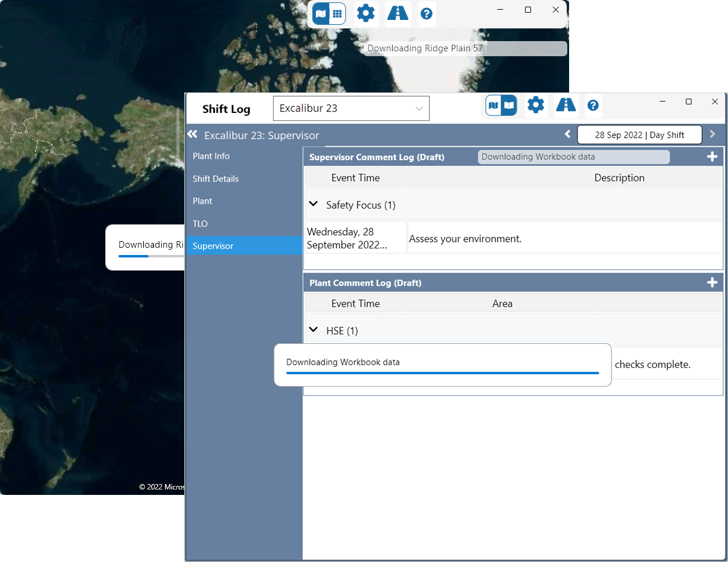Switch to grid view in map window
The width and height of the screenshot is (728, 562).
click(337, 13)
